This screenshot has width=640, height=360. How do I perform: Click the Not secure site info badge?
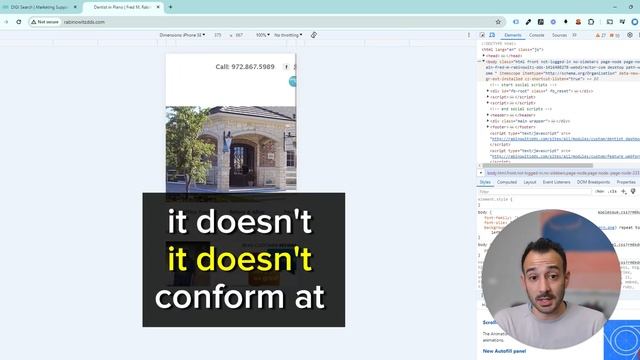click(x=44, y=22)
